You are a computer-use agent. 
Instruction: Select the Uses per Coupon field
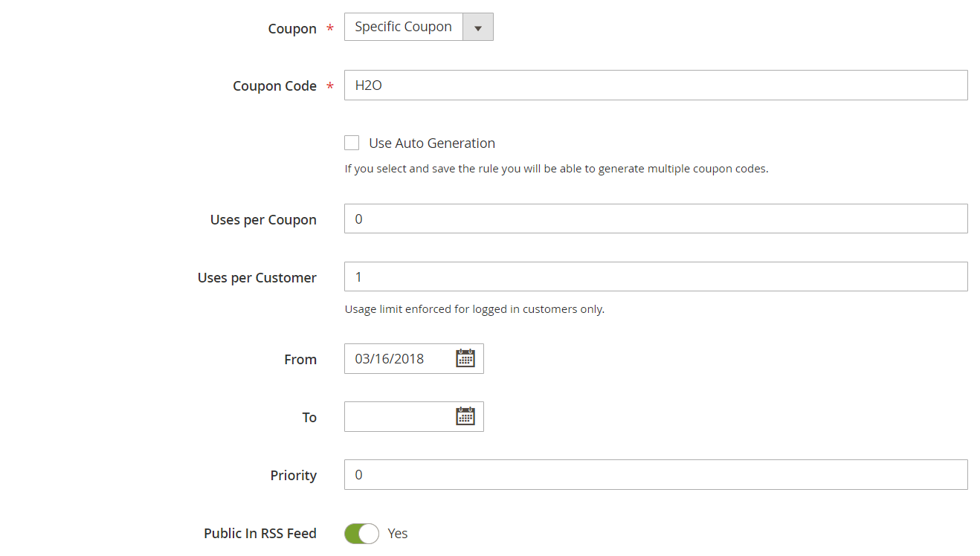coord(656,219)
